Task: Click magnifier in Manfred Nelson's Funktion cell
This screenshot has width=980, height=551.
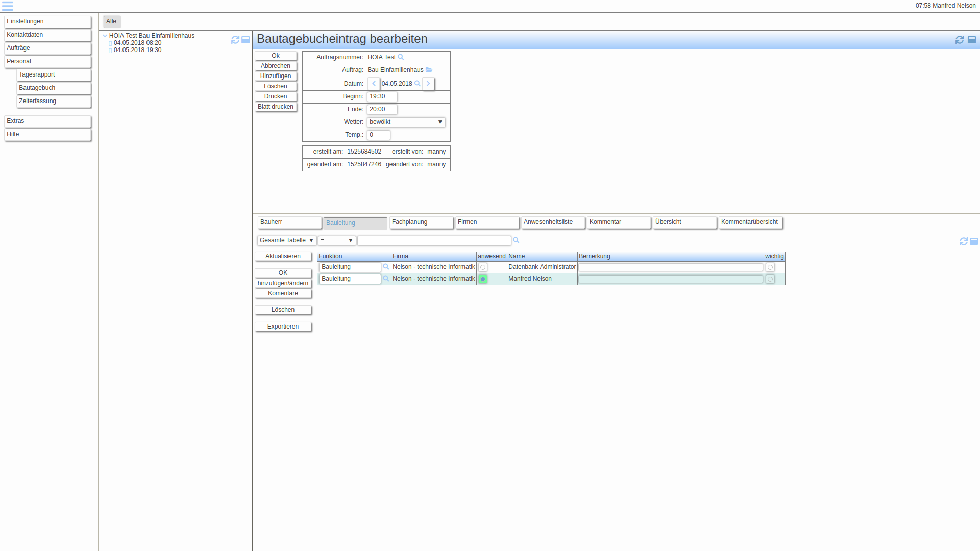Action: (386, 279)
